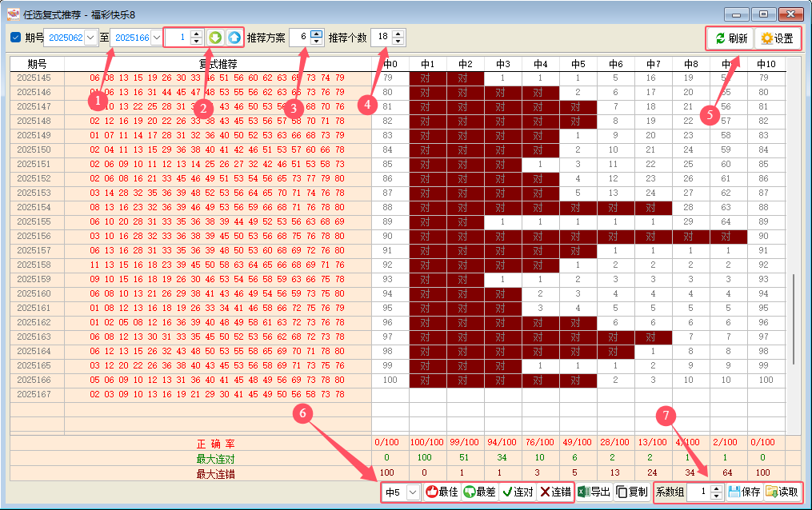Expand the end period 2025166 dropdown
812x510 pixels.
[x=157, y=38]
